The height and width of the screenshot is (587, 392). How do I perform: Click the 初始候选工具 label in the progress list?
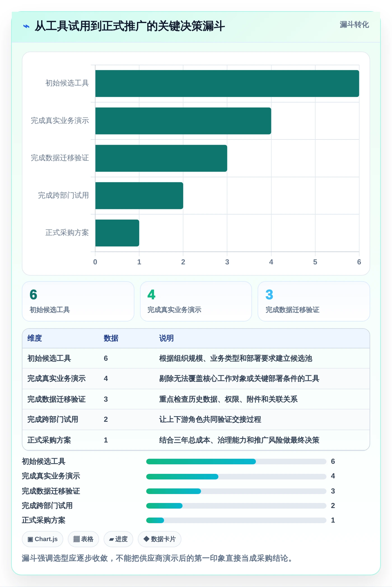click(44, 462)
